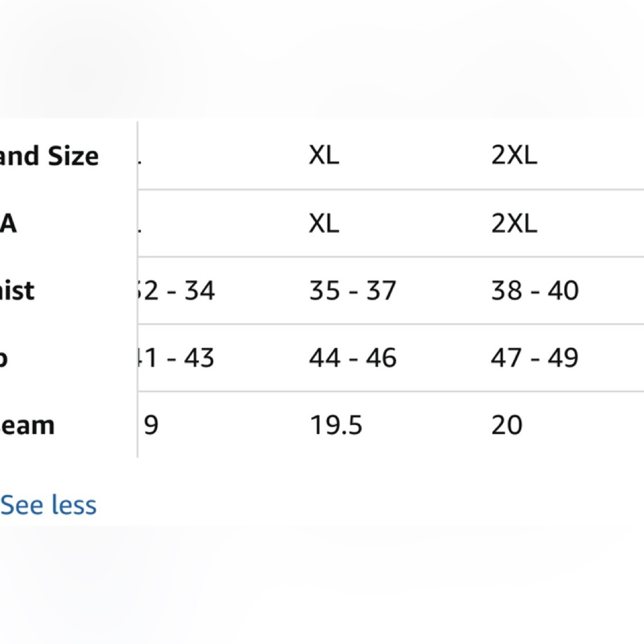The image size is (644, 644).
Task: Select the 2XL Brand Size header cell
Action: [x=514, y=155]
